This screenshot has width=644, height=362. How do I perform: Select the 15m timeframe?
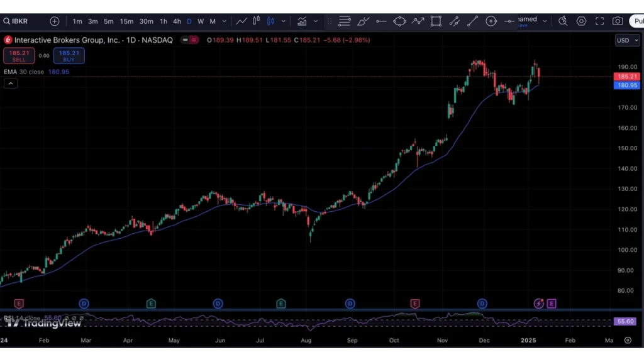126,21
